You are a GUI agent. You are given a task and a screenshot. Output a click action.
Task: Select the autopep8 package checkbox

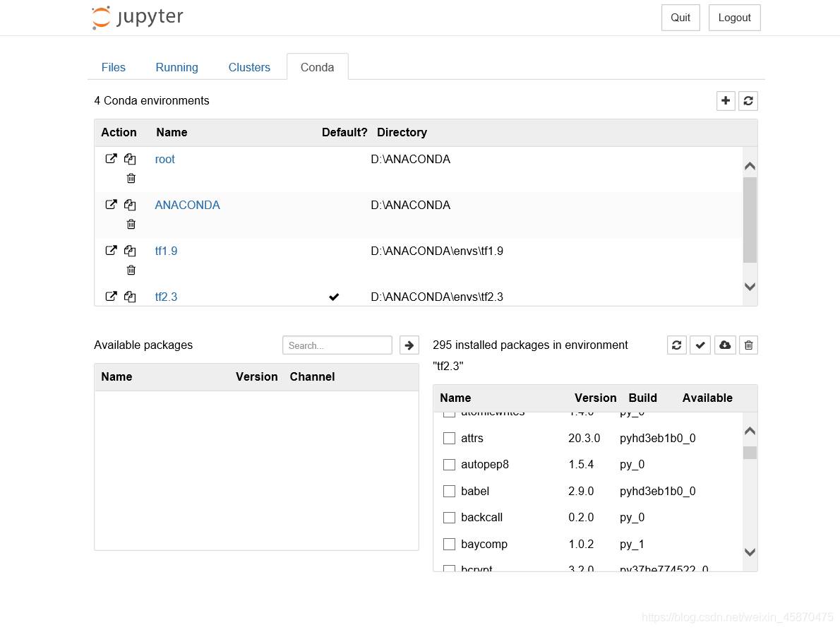tap(449, 464)
